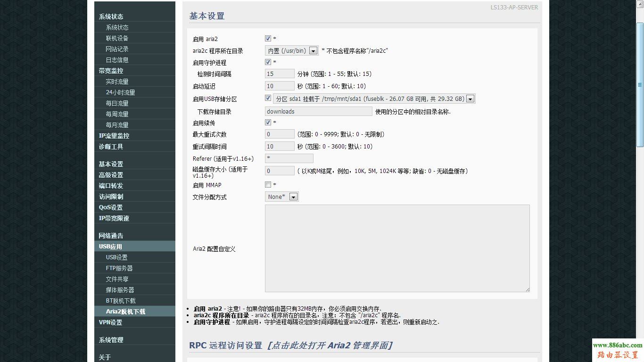Viewport: 644px width, 362px height.
Task: Uncheck the 启用续传 option
Action: pyautogui.click(x=268, y=122)
